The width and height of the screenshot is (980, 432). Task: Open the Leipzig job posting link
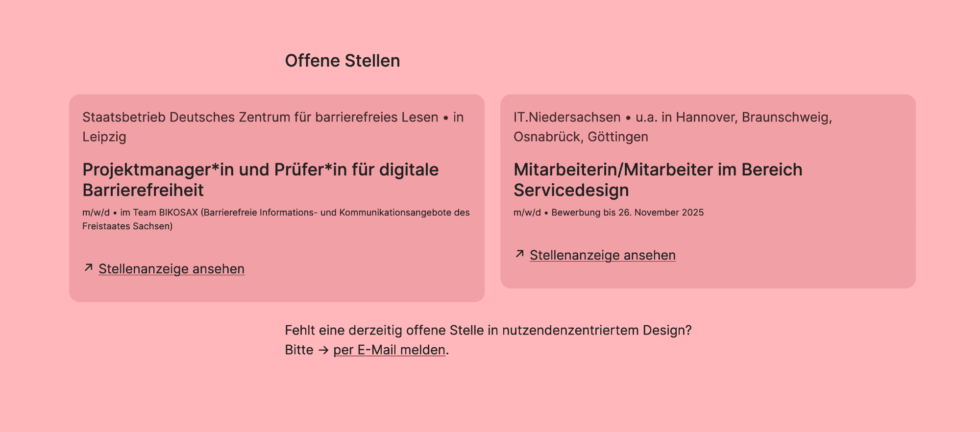tap(171, 269)
